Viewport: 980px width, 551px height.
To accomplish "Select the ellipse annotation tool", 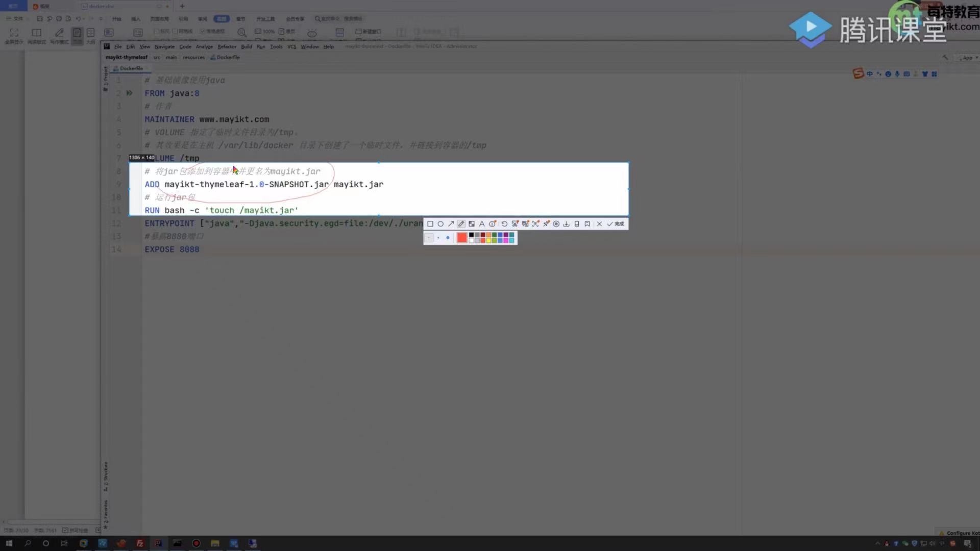I will point(440,224).
